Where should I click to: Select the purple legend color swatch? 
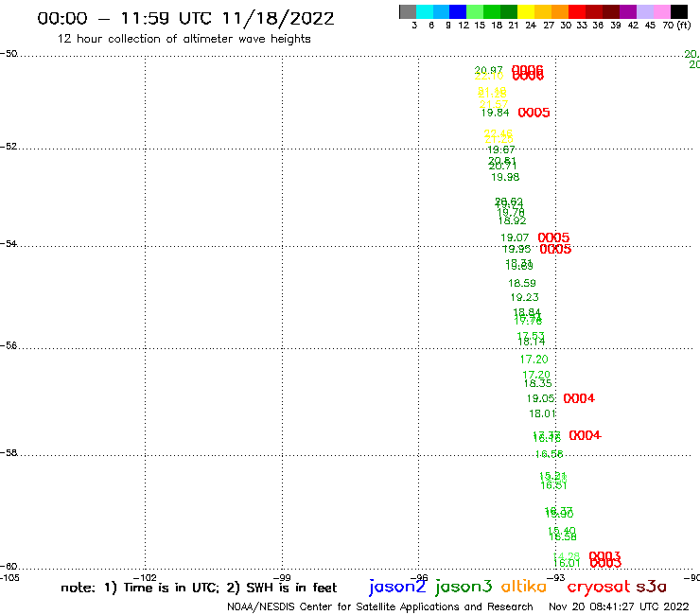628,11
